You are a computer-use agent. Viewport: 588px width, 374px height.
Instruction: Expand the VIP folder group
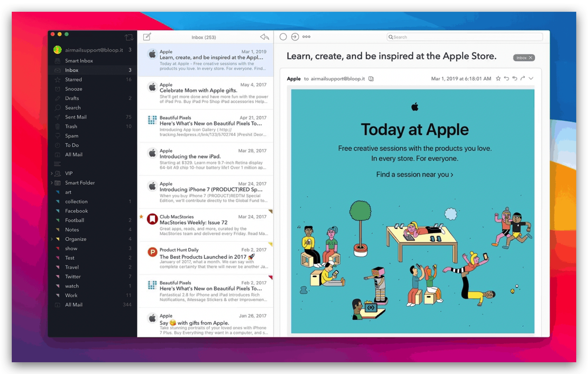pyautogui.click(x=52, y=173)
